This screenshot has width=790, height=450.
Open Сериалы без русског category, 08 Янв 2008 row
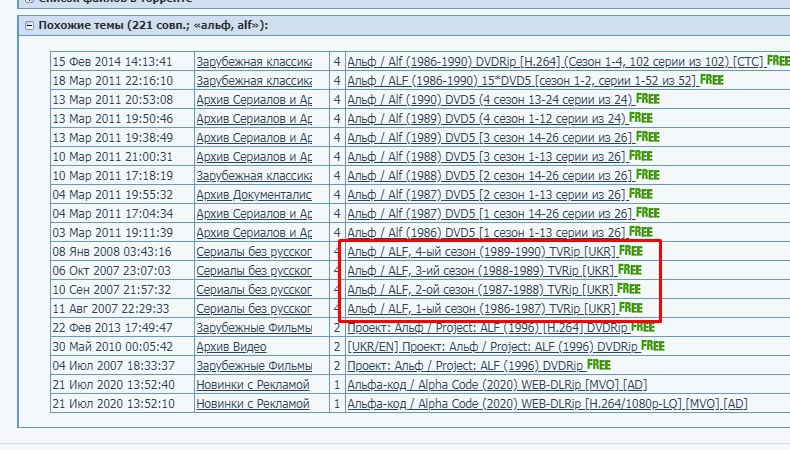click(x=254, y=251)
